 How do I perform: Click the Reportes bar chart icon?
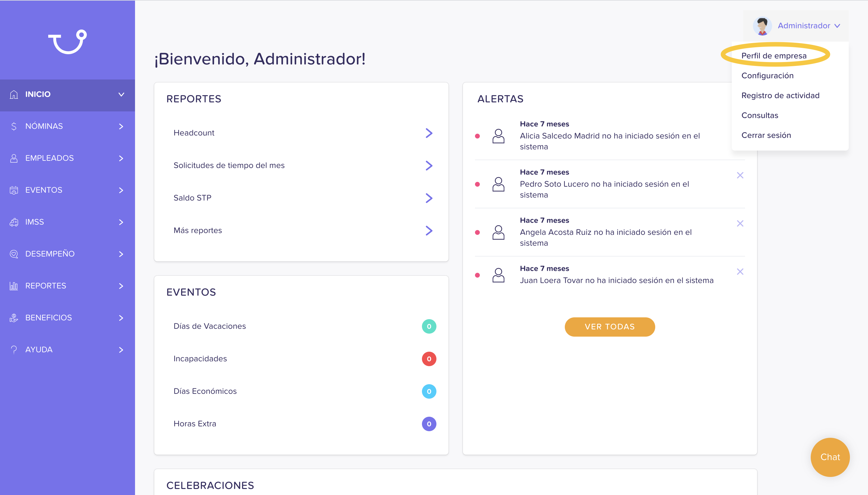click(14, 286)
